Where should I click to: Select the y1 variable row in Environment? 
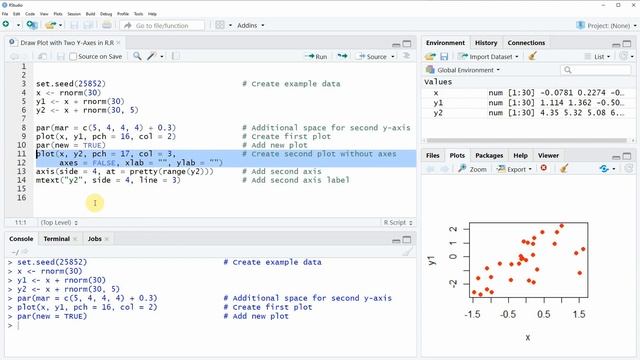pyautogui.click(x=529, y=103)
